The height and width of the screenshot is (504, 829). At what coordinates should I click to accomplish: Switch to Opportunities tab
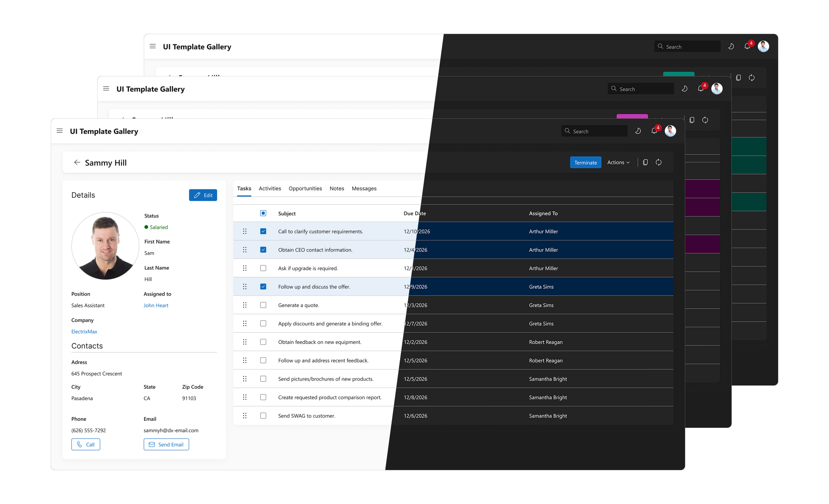coord(305,189)
